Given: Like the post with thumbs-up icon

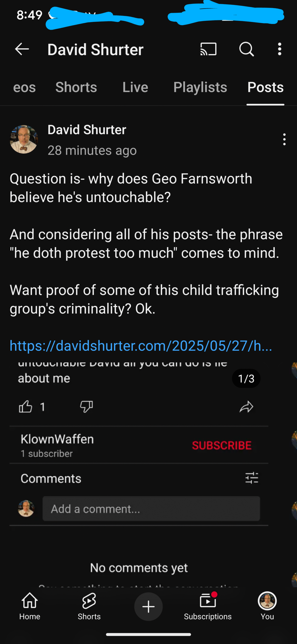Looking at the screenshot, I should pos(26,407).
